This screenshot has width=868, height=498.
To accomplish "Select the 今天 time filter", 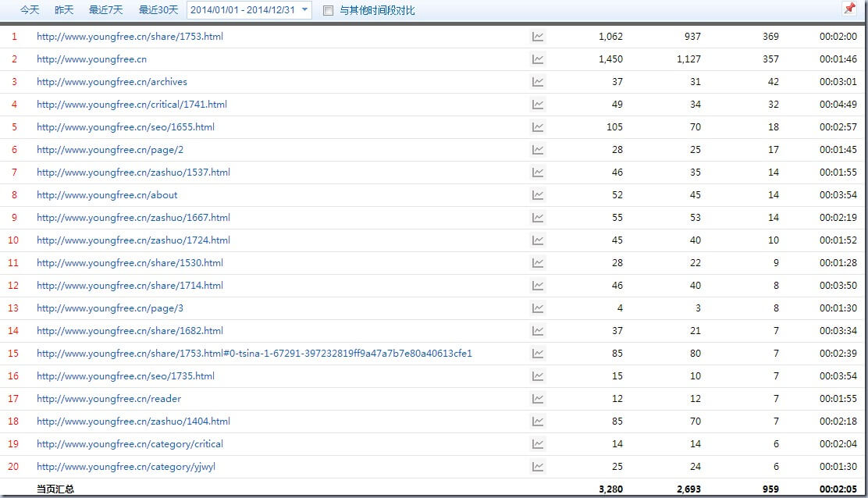I will click(30, 10).
